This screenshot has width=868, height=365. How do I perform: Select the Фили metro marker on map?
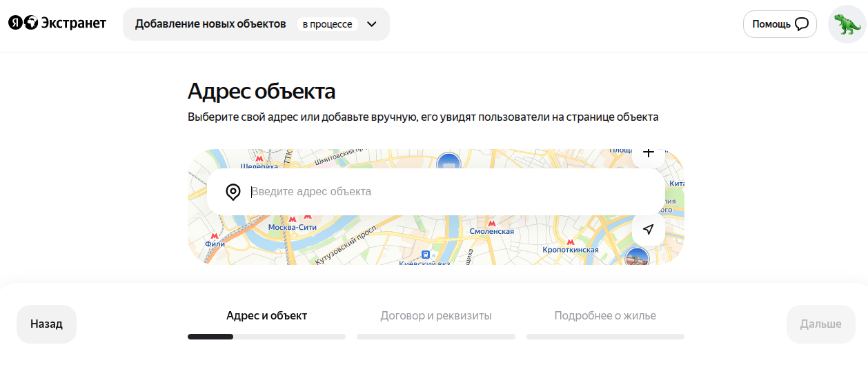(x=215, y=235)
